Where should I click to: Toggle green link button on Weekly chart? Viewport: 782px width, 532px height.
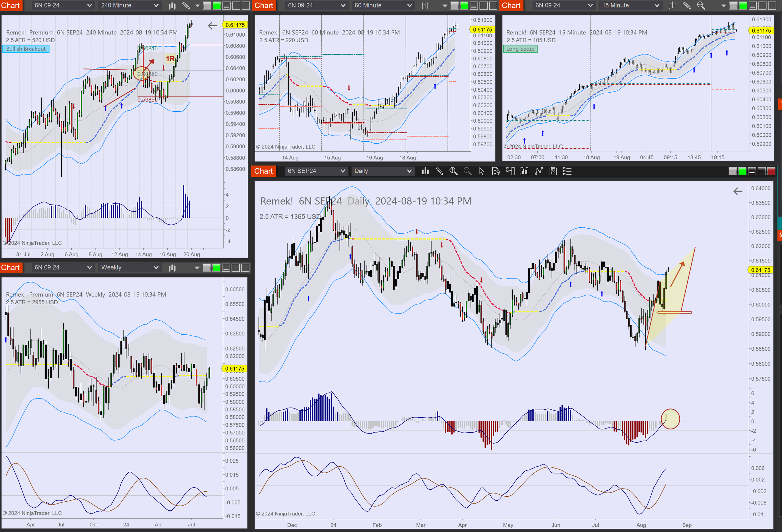tap(216, 267)
